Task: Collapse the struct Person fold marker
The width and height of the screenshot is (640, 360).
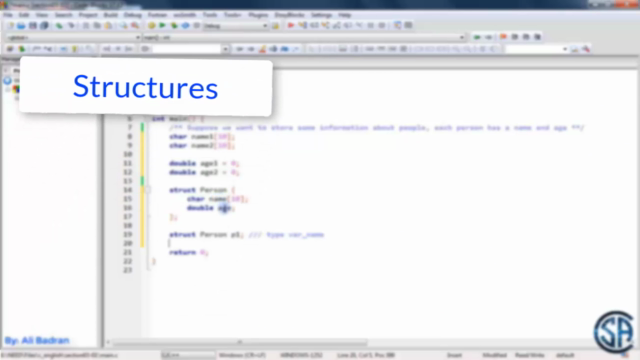Action: click(x=148, y=190)
